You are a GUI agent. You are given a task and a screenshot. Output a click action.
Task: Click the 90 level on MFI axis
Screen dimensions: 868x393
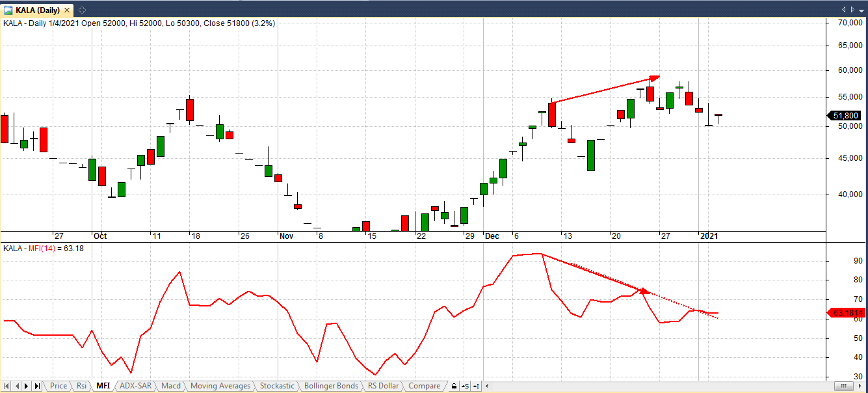point(858,261)
